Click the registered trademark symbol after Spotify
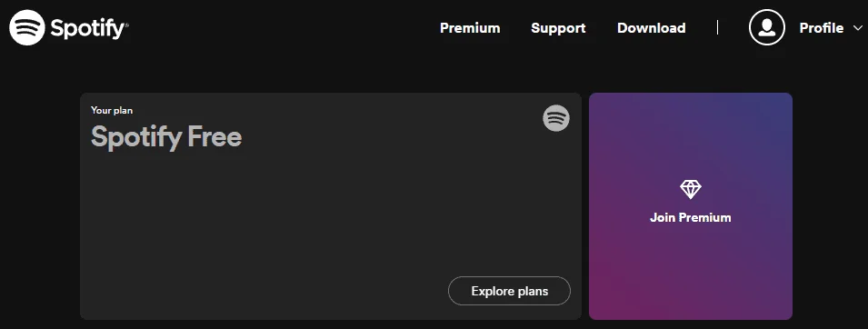868x329 pixels. [126, 25]
